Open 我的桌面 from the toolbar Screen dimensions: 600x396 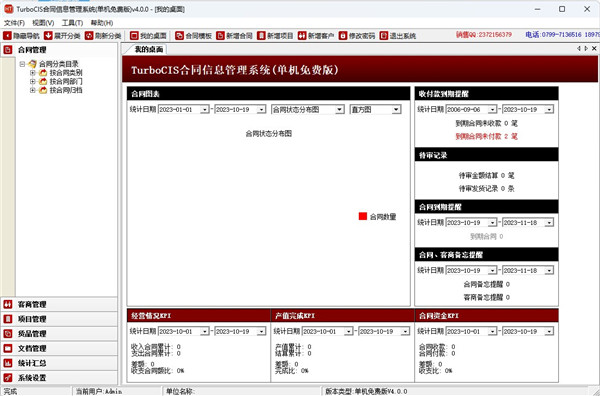point(148,36)
